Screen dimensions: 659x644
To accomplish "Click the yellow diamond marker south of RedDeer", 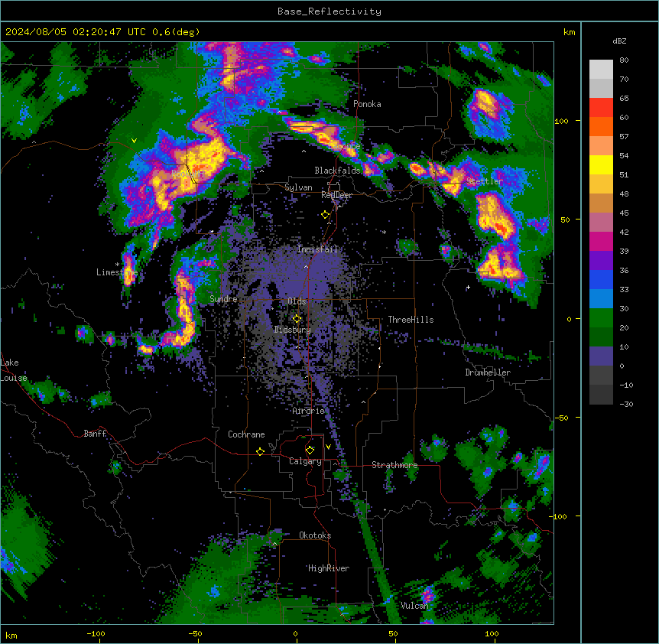I will click(x=325, y=215).
